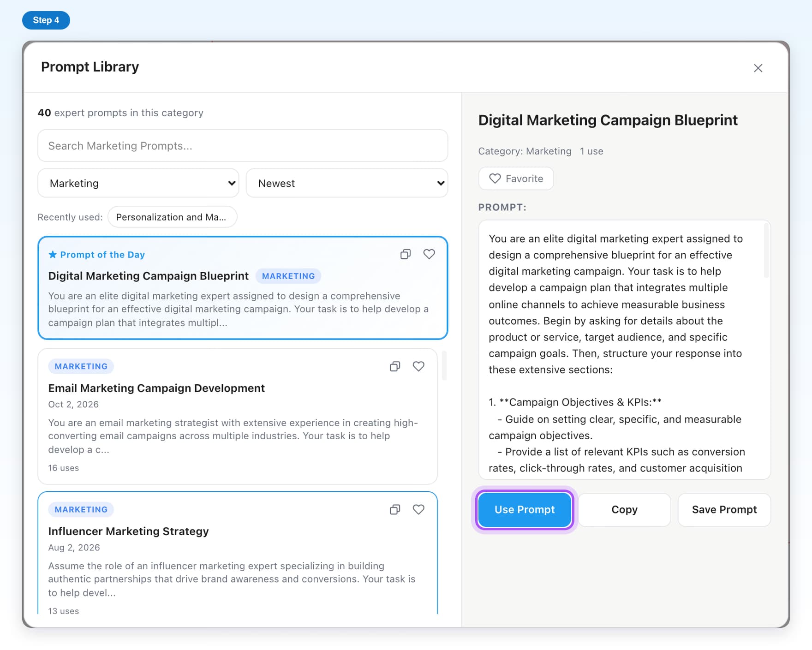Click MARKETING tag on Email Marketing card
The height and width of the screenshot is (650, 812).
[x=81, y=366]
